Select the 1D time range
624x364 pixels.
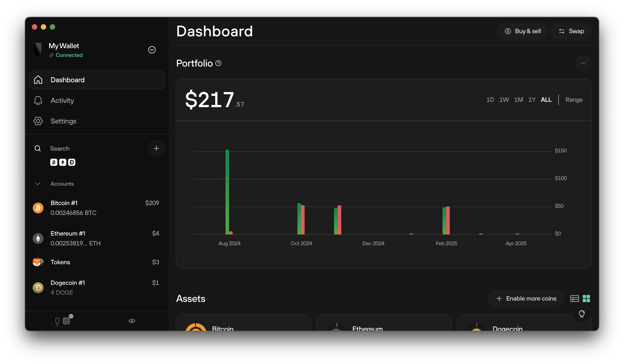click(x=490, y=100)
